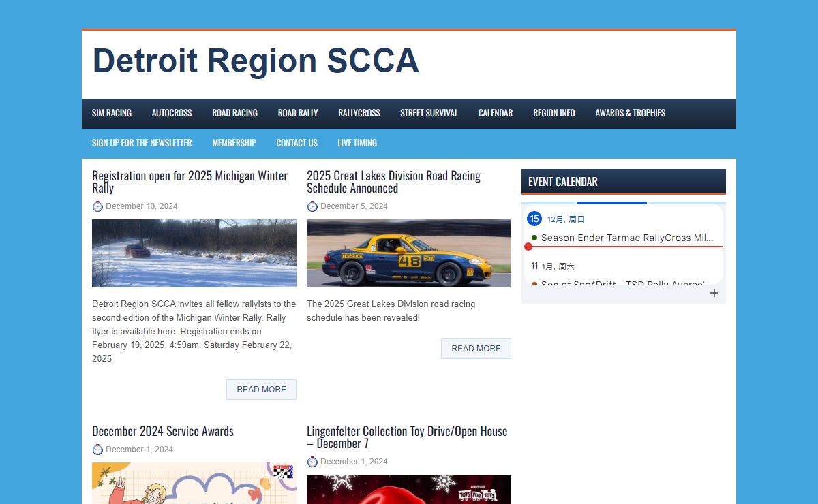Open Lingenfelter Collection Toy Drive article title
Viewport: 818px width, 504px height.
coord(407,437)
